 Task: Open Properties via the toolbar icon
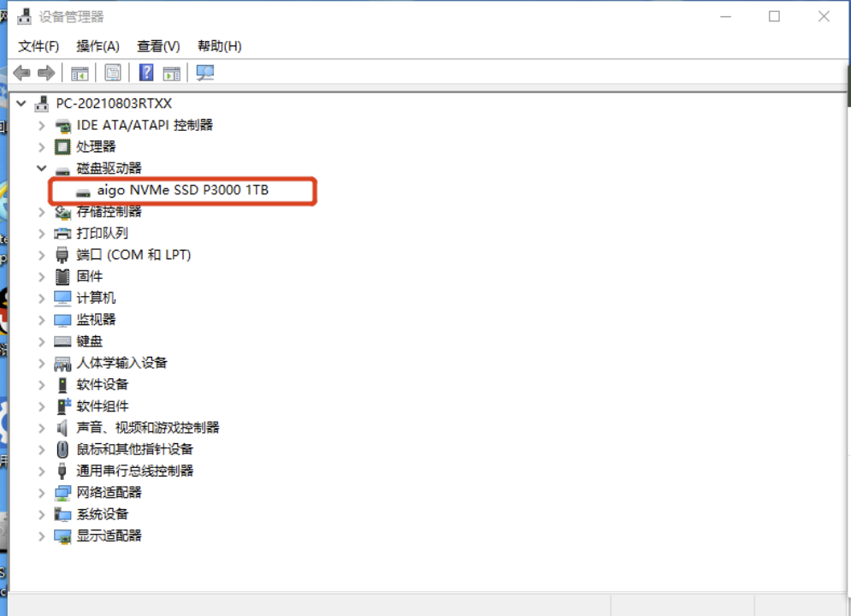(x=113, y=73)
